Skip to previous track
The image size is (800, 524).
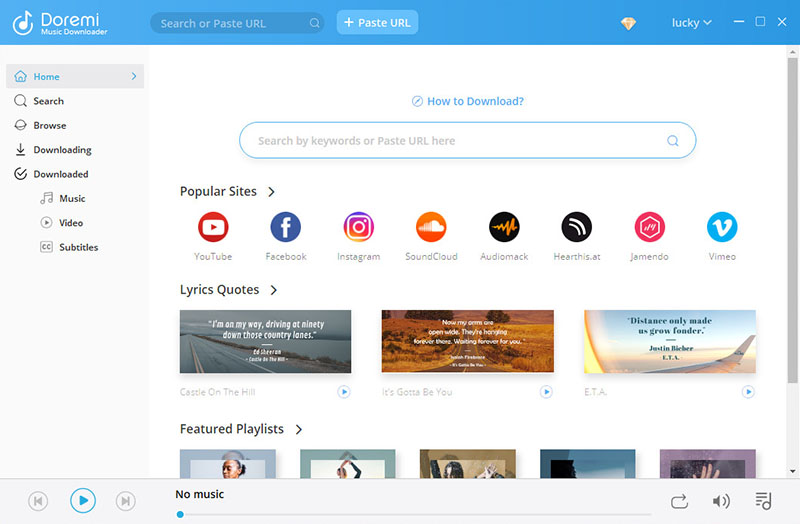tap(38, 501)
